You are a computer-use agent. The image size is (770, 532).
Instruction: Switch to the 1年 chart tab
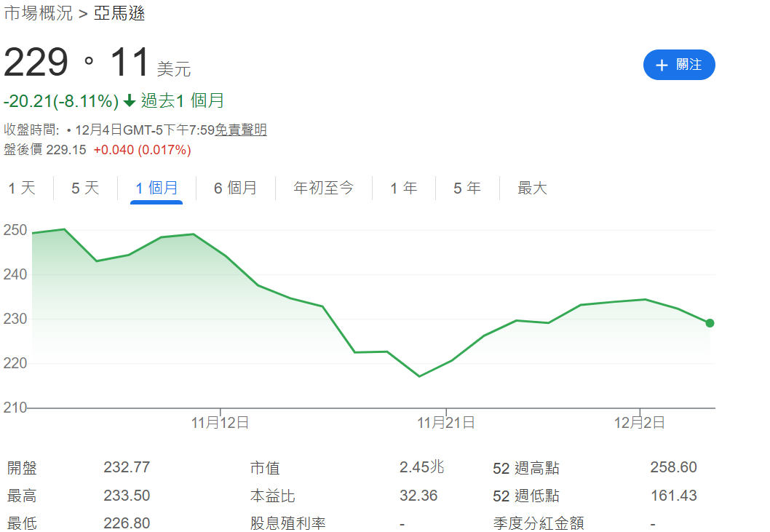pyautogui.click(x=403, y=188)
